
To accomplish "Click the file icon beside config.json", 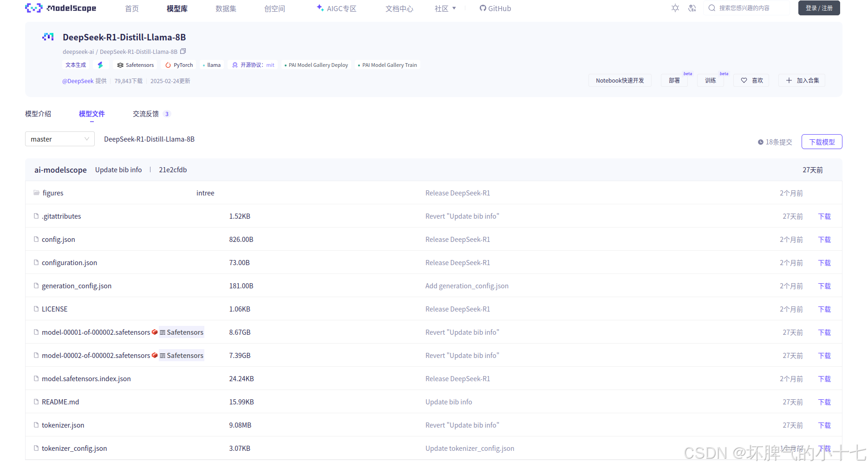I will point(36,239).
